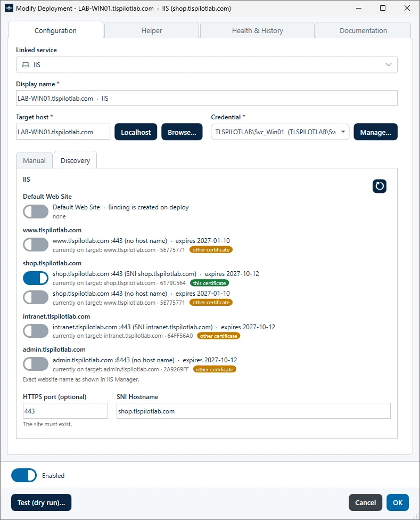Enable admin.tlspilotlab.com :8443 binding switch

click(x=36, y=364)
